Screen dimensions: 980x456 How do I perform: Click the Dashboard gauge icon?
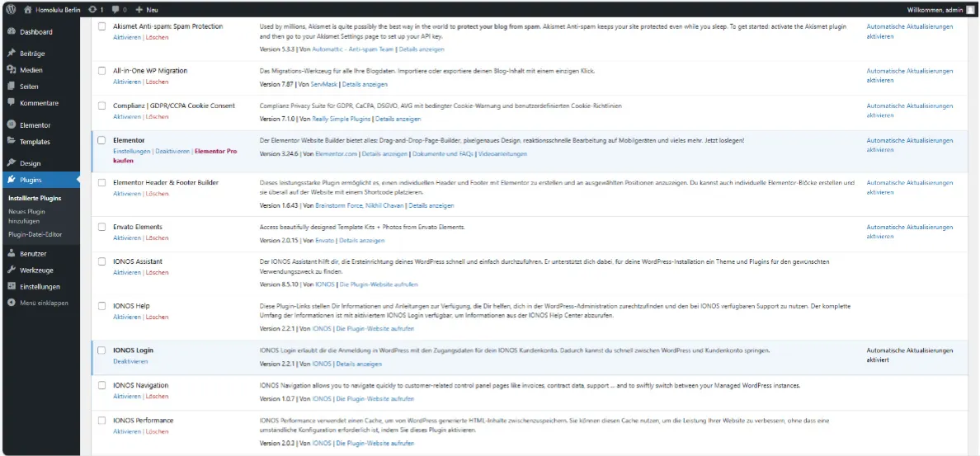[12, 32]
